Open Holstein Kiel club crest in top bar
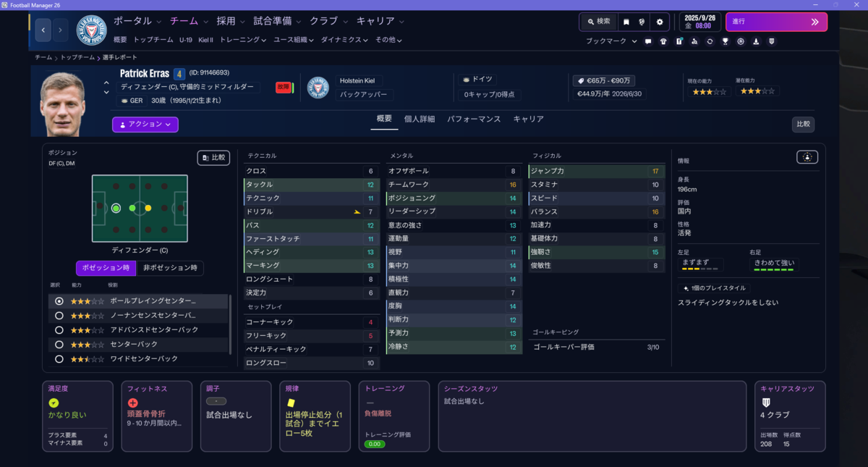The image size is (868, 467). coord(91,30)
